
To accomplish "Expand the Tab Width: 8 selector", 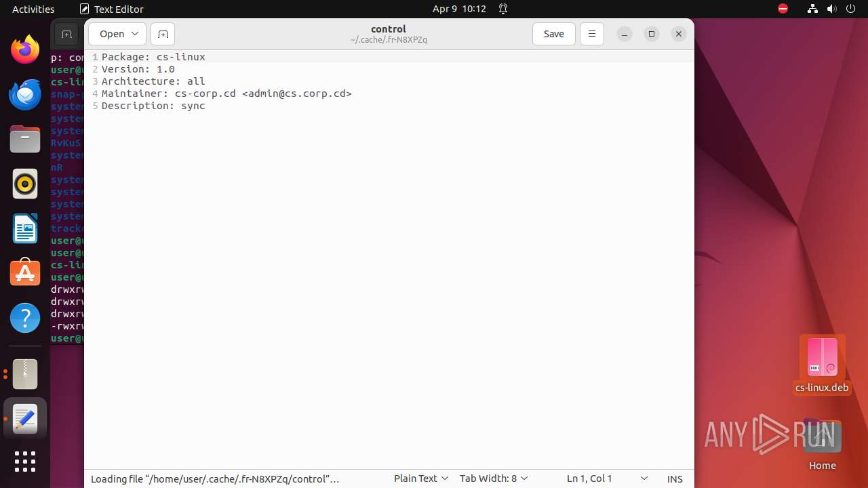I will 494,479.
